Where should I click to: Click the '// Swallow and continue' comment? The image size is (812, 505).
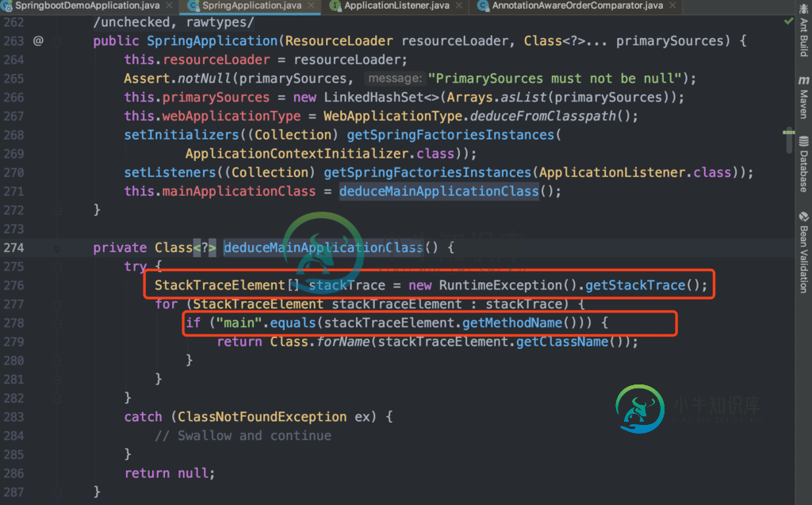tap(243, 435)
